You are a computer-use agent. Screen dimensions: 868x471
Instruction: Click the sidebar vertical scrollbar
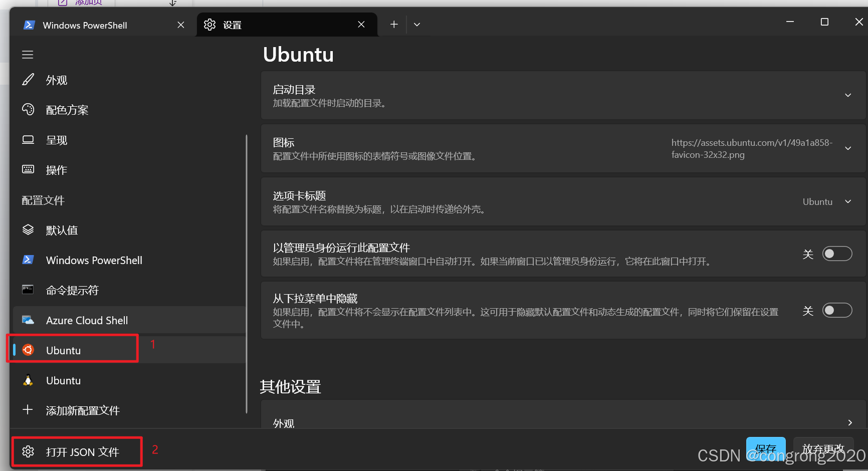(x=247, y=274)
